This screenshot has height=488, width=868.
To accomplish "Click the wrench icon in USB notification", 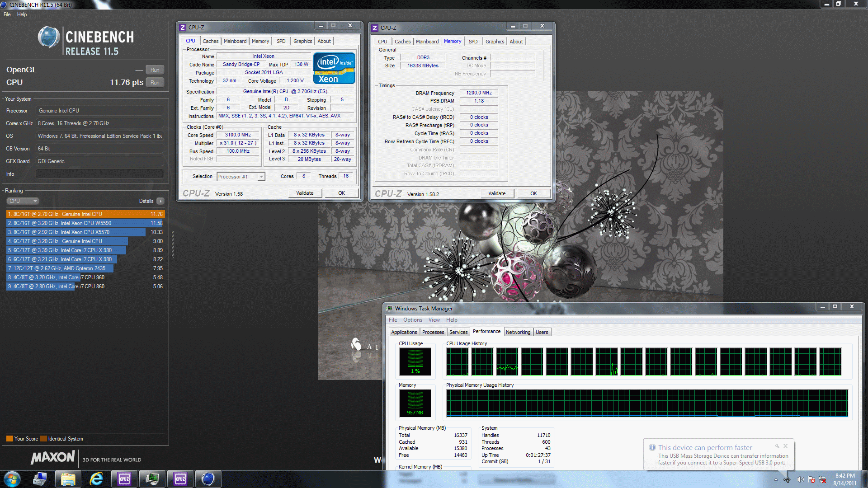I will 777,446.
